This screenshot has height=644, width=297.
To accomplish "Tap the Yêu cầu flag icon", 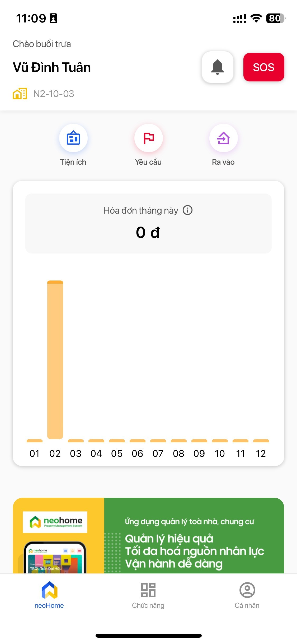I will [x=148, y=138].
